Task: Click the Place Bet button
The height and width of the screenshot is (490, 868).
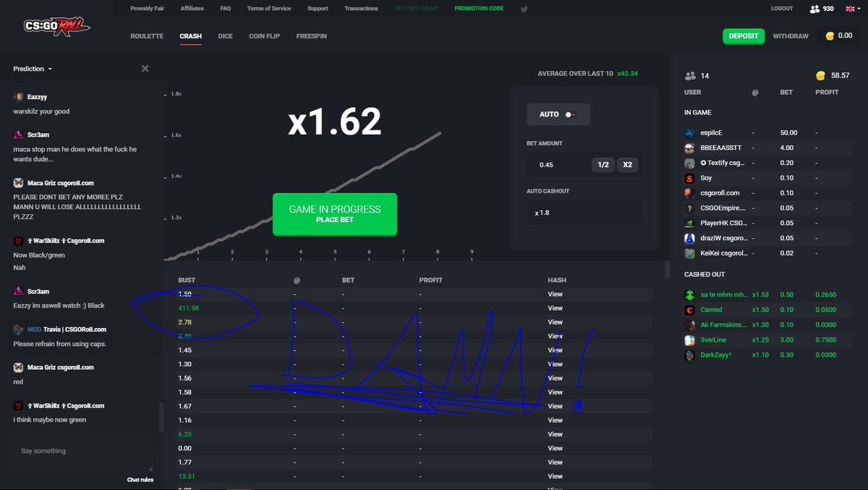Action: pyautogui.click(x=335, y=214)
